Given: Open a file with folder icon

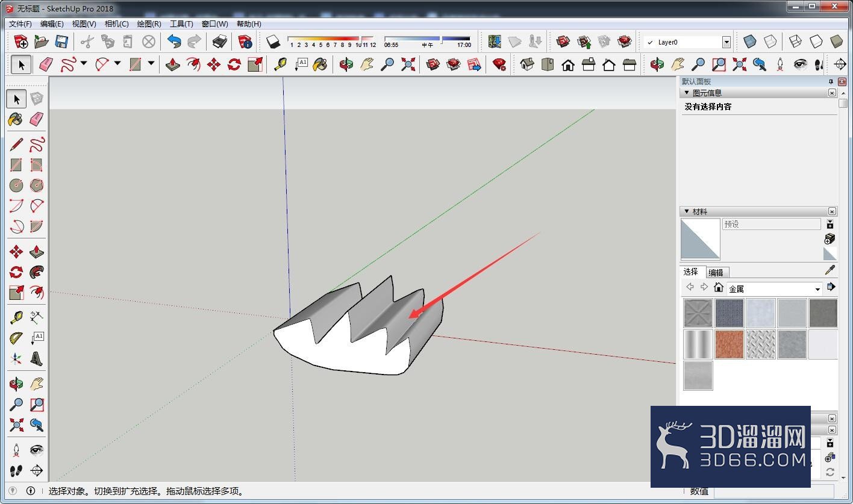Looking at the screenshot, I should (x=42, y=41).
